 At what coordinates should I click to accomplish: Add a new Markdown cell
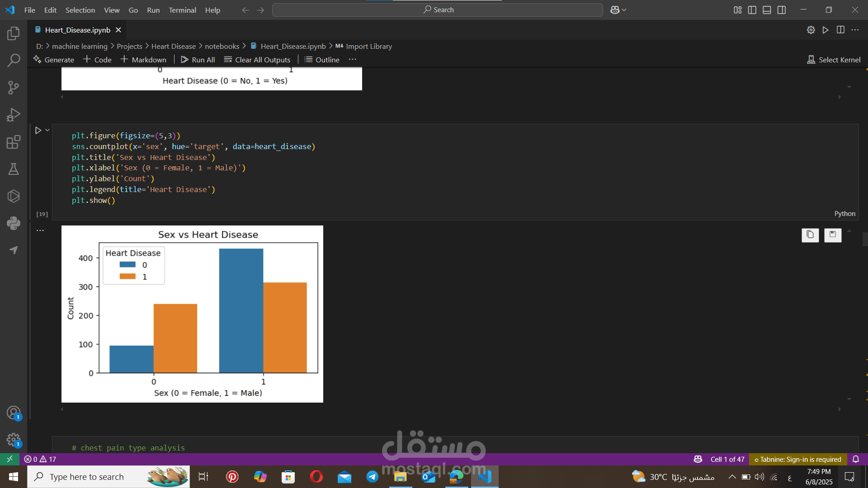pos(143,60)
